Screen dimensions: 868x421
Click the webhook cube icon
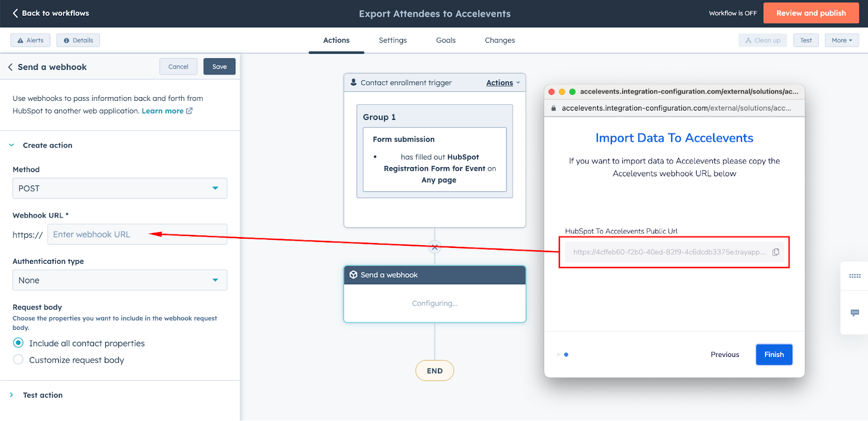click(354, 275)
